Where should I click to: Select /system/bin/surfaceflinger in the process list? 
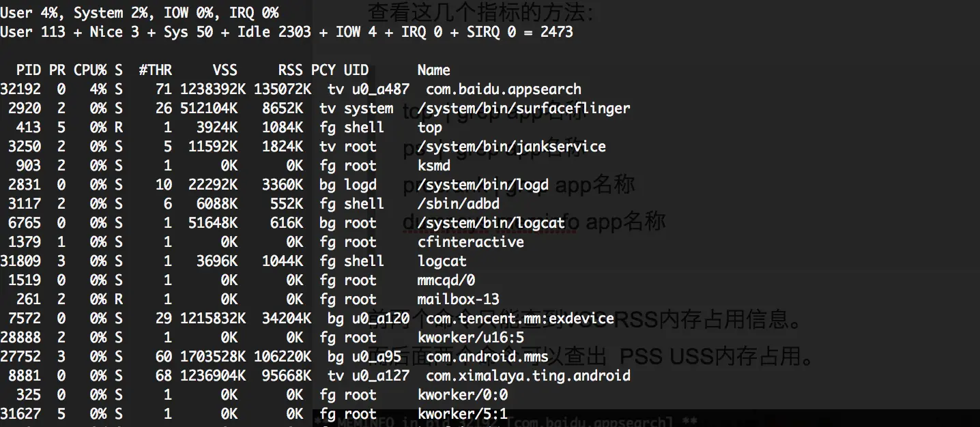tap(524, 108)
